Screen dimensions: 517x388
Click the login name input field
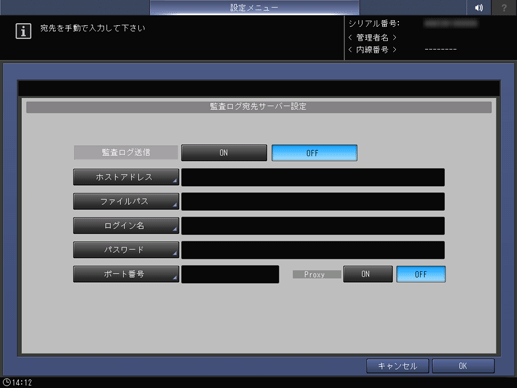(x=313, y=226)
